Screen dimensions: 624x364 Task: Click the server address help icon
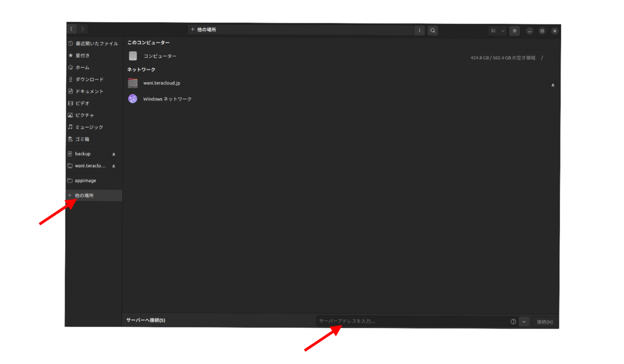[513, 321]
